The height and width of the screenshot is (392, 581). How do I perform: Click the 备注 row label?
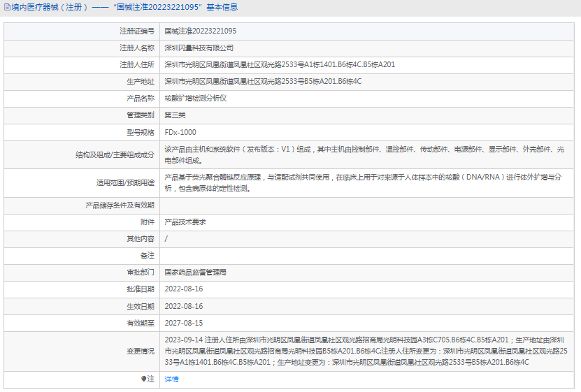(148, 256)
